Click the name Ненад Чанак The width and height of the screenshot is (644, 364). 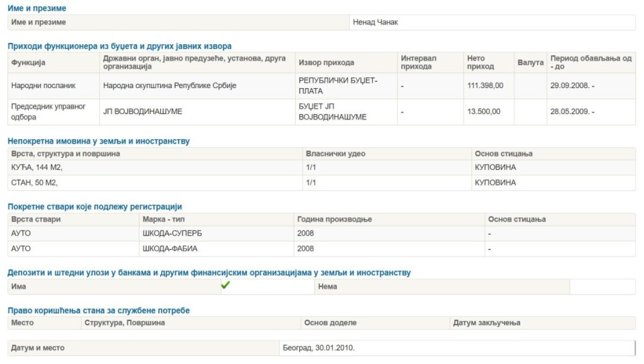375,22
